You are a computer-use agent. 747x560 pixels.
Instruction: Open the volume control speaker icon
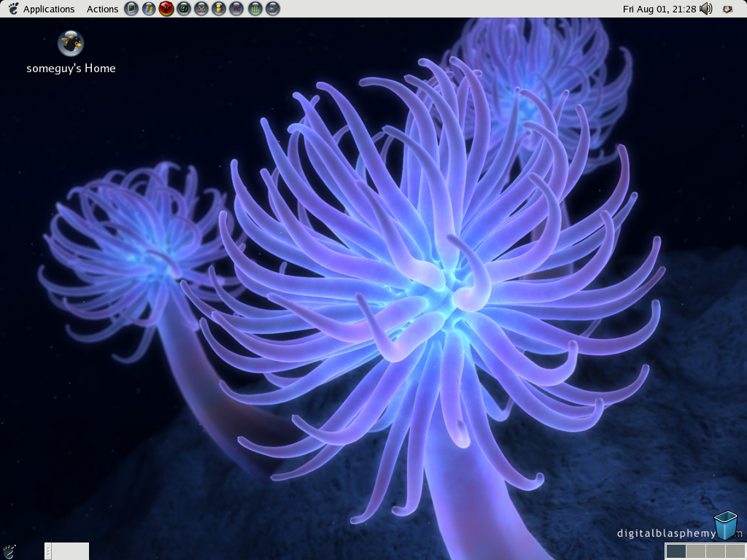click(705, 9)
